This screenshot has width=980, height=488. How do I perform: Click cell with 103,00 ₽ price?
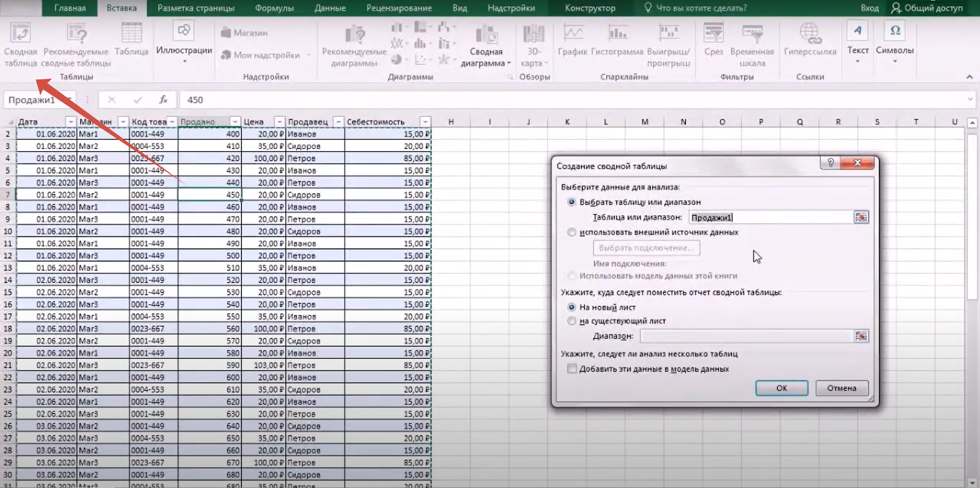263,365
